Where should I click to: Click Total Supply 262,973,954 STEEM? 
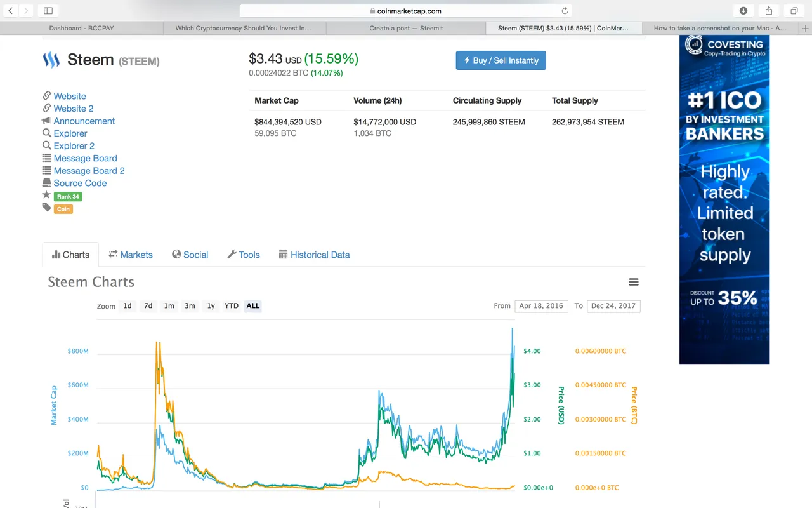click(x=588, y=122)
